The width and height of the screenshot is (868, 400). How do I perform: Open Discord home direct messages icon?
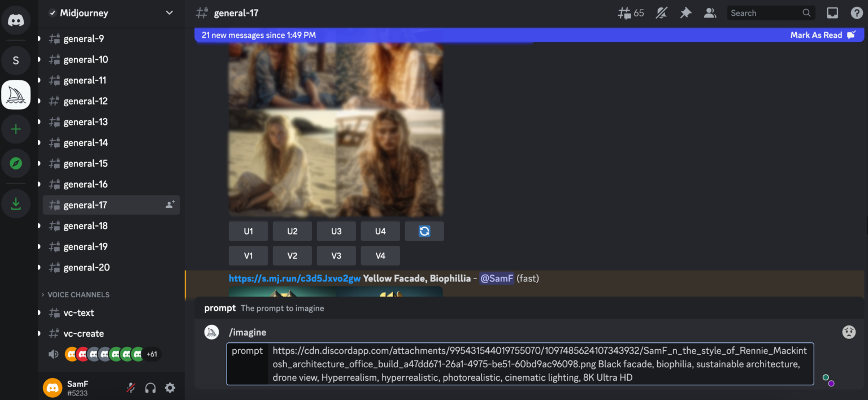pos(16,21)
